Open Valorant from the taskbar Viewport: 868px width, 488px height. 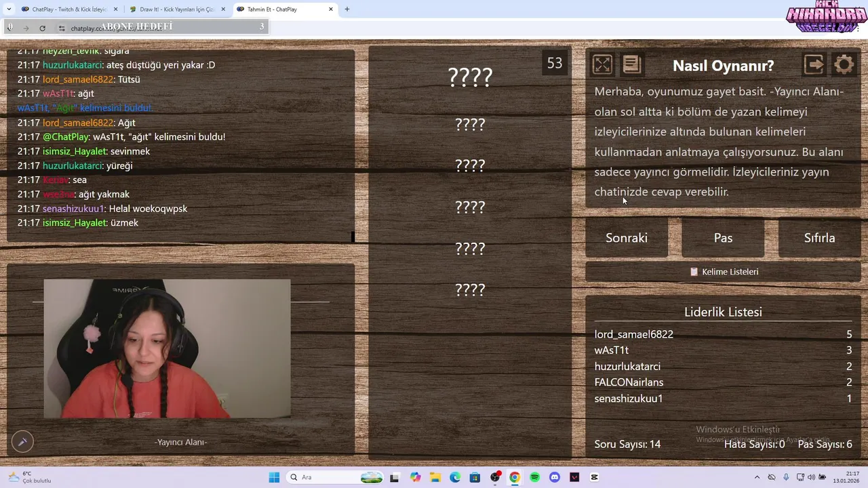[575, 477]
